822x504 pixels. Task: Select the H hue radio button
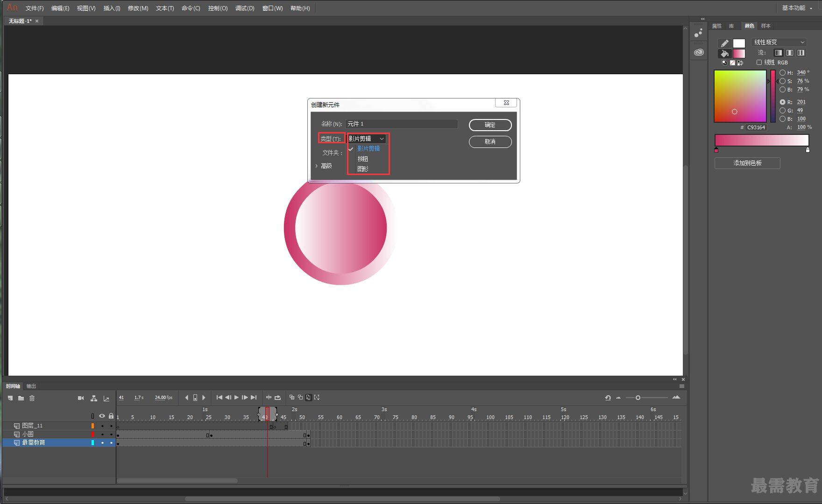pyautogui.click(x=782, y=73)
